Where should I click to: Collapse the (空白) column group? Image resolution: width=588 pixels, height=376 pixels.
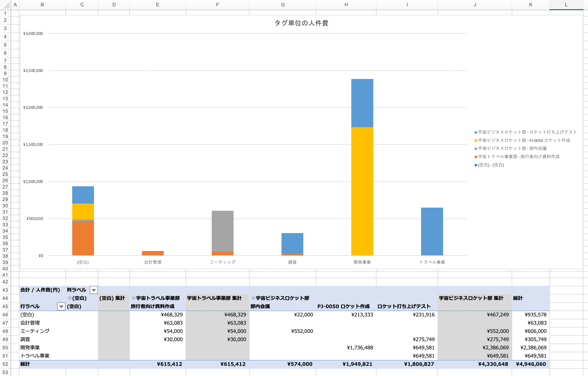[70, 298]
